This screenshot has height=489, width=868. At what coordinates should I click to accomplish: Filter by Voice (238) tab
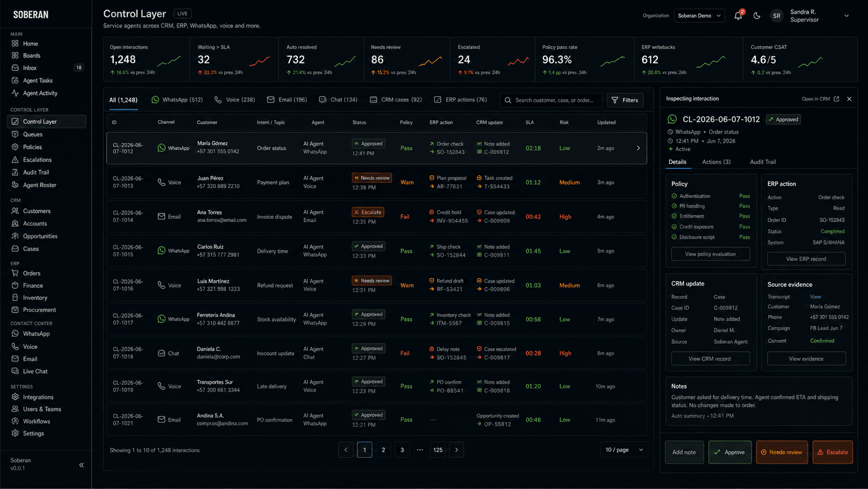click(235, 100)
